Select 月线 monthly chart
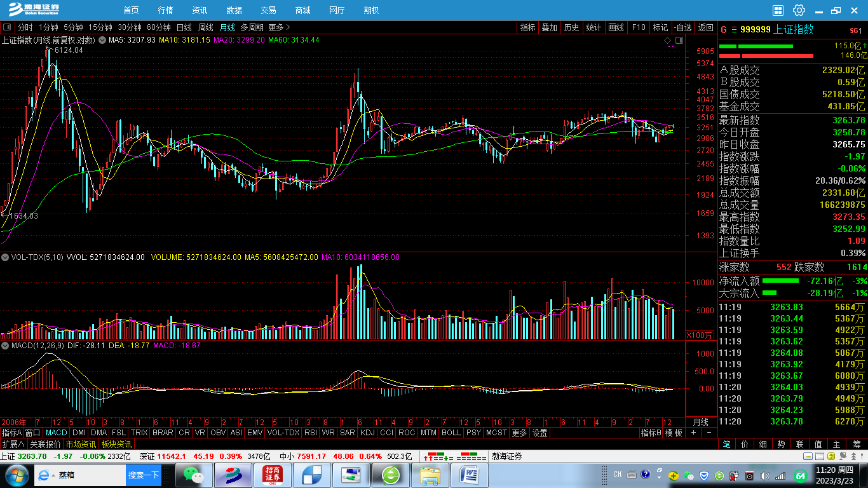Viewport: 868px width, 488px height. [x=227, y=27]
